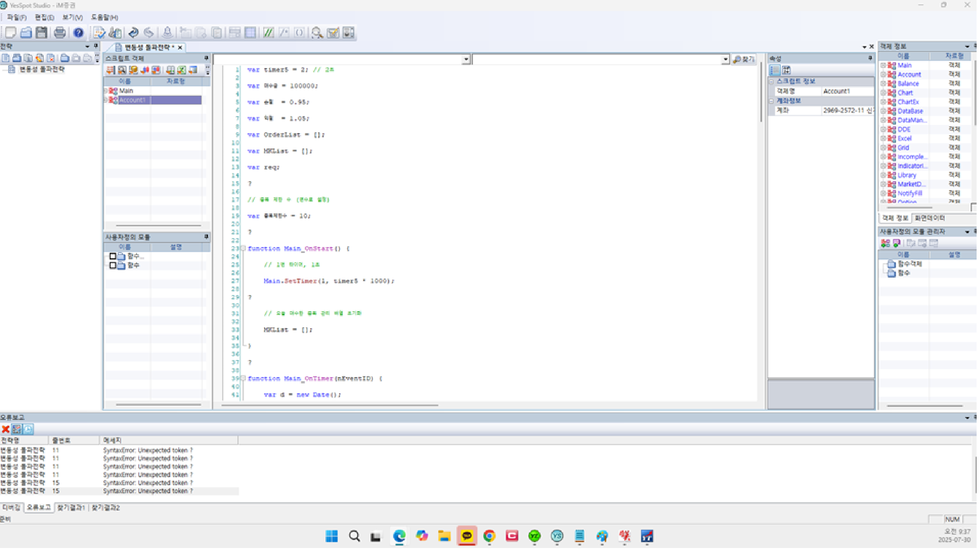Expand the Main script object node

point(106,91)
